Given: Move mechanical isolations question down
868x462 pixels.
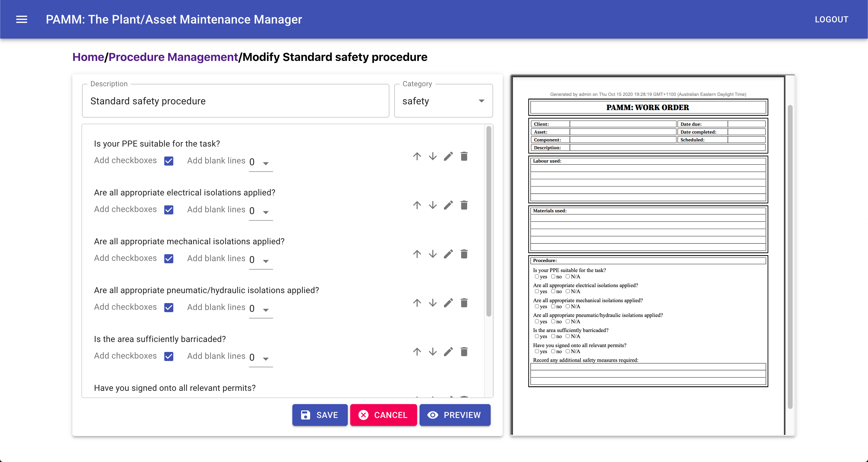Looking at the screenshot, I should click(x=433, y=254).
